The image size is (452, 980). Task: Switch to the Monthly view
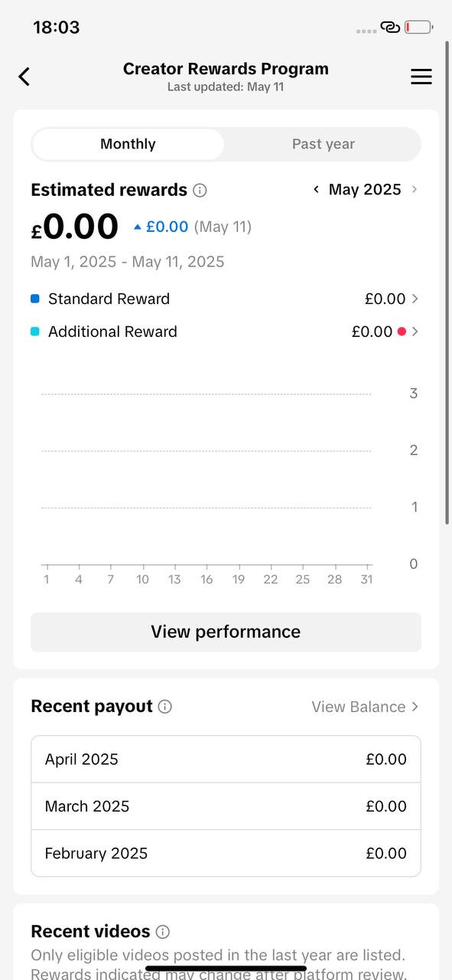click(x=128, y=144)
